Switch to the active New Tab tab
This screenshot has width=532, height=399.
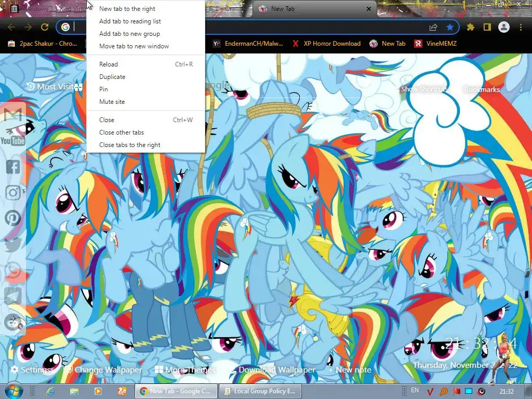point(314,9)
